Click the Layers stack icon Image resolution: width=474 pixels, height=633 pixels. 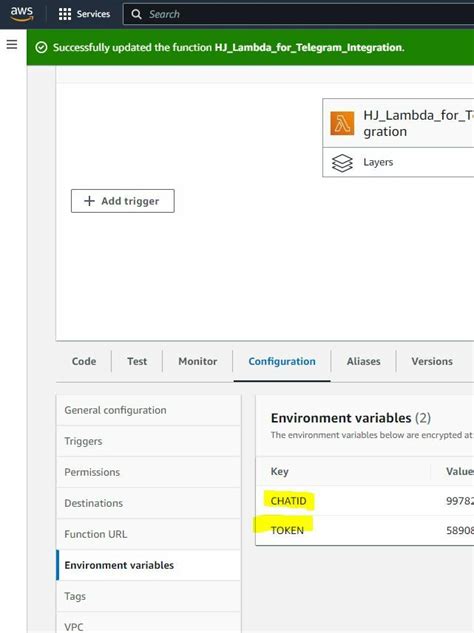pyautogui.click(x=342, y=163)
